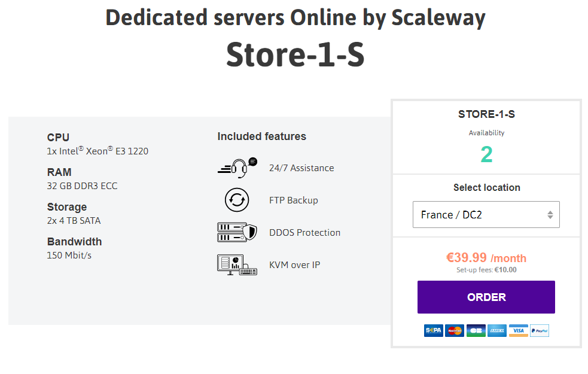Click the location dropdown arrows
Image resolution: width=588 pixels, height=374 pixels.
point(550,215)
